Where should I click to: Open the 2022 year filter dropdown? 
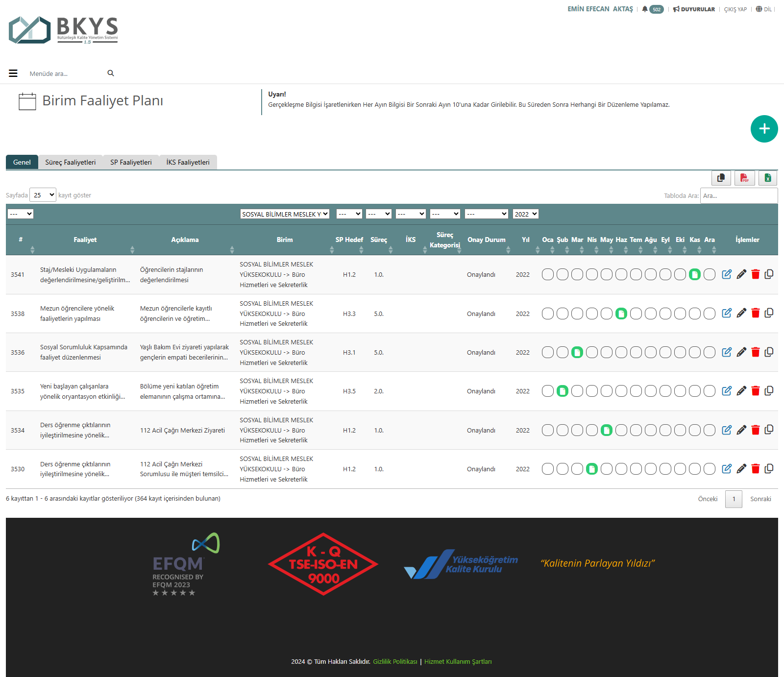(x=525, y=214)
